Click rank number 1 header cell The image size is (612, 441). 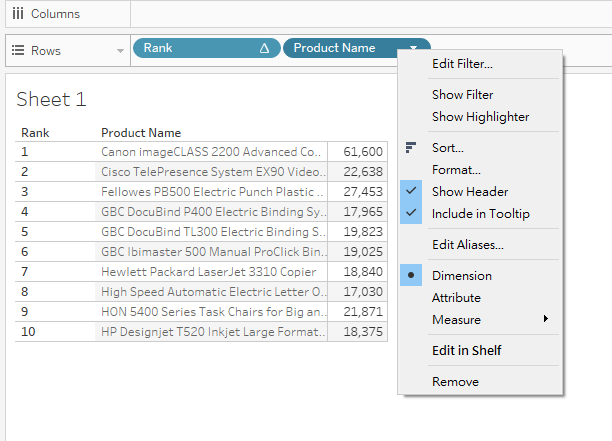(55, 152)
